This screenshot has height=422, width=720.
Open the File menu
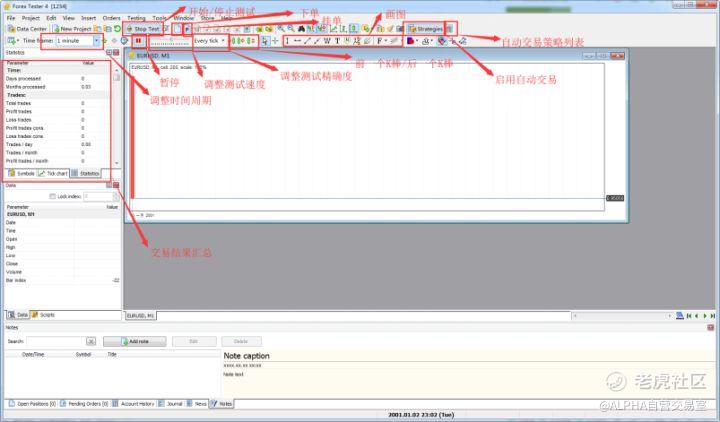tap(11, 18)
